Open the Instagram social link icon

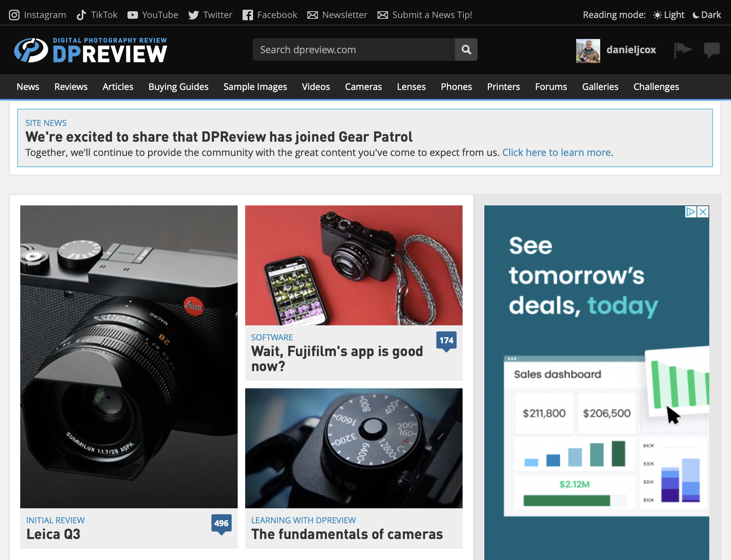pos(14,15)
